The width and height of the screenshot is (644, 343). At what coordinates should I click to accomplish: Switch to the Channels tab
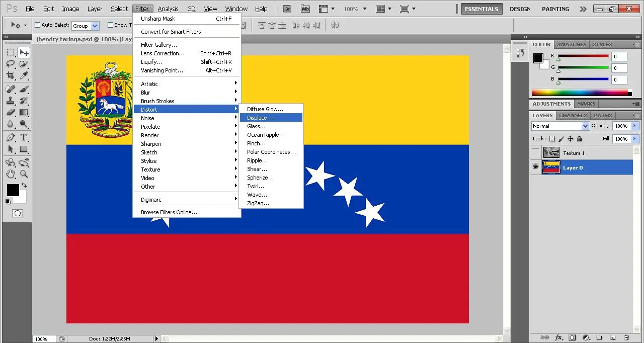pos(573,115)
